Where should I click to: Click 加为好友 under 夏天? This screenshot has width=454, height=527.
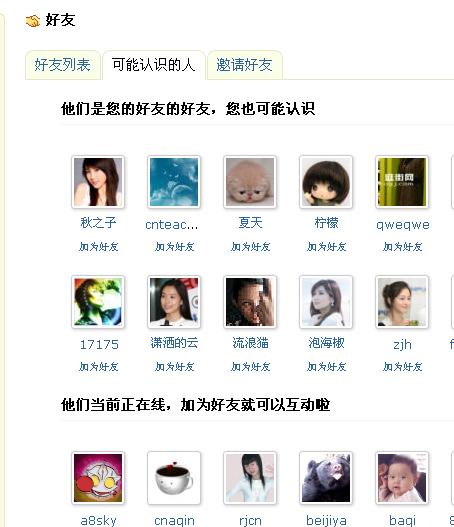pos(250,247)
